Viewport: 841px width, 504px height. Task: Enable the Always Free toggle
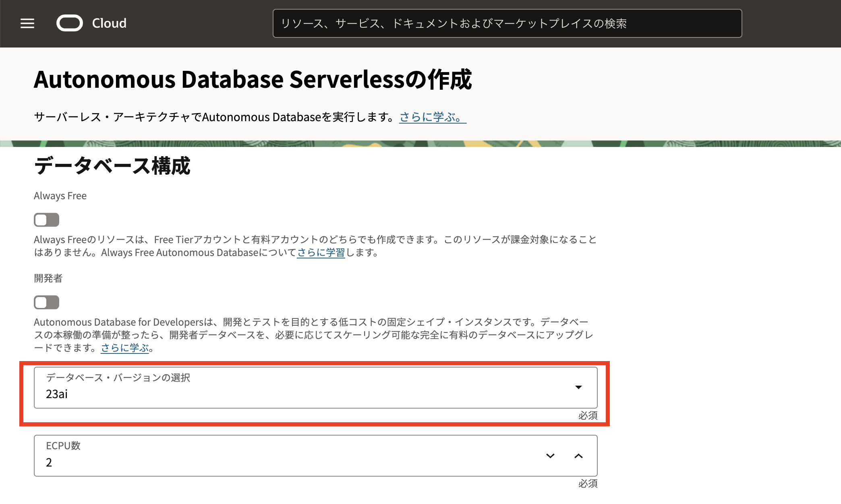tap(47, 220)
